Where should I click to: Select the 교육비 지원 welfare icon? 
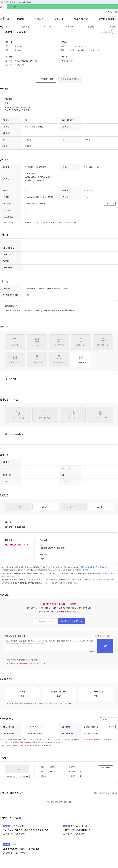click(81, 342)
